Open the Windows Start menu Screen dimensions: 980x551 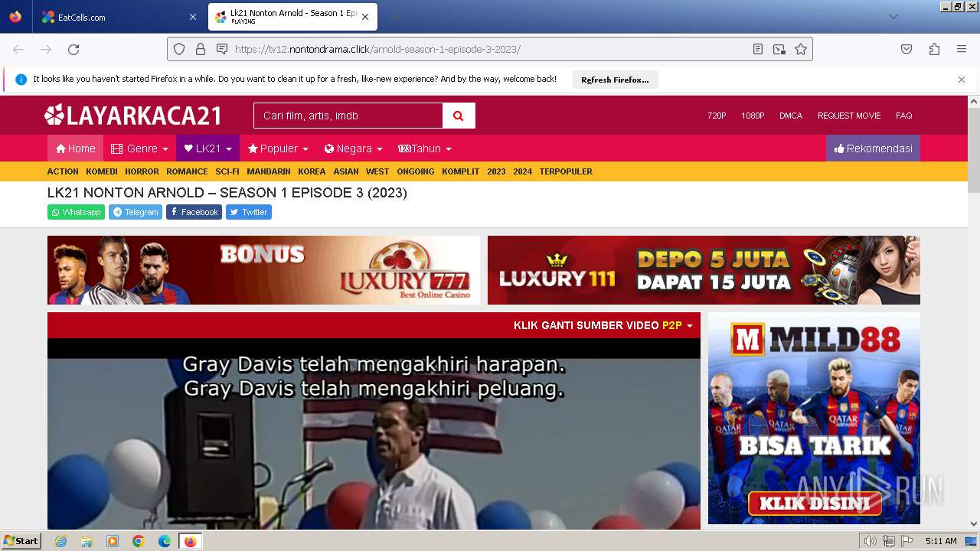pyautogui.click(x=21, y=541)
